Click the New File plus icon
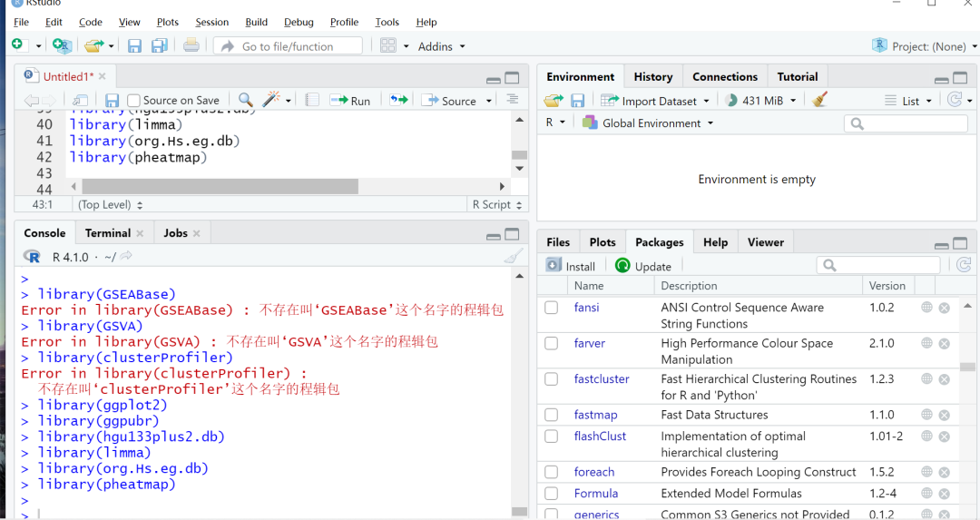The width and height of the screenshot is (980, 520). click(x=17, y=45)
